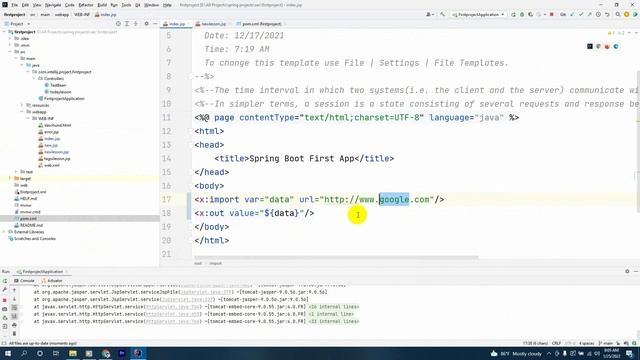This screenshot has width=640, height=360.
Task: Click the Search Everywhere magnifier icon
Action: pyautogui.click(x=618, y=14)
